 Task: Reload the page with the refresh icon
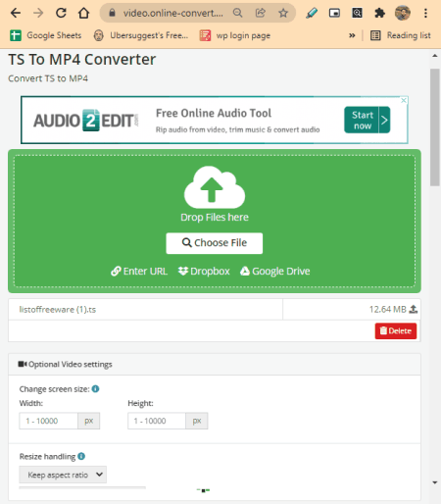pos(61,13)
